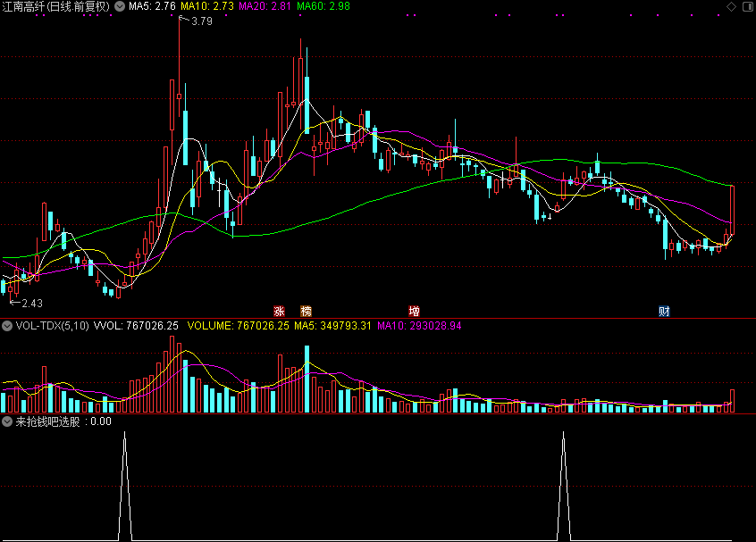Viewport: 756px width, 542px height.
Task: Select the MA60 green label in header
Action: pos(323,6)
